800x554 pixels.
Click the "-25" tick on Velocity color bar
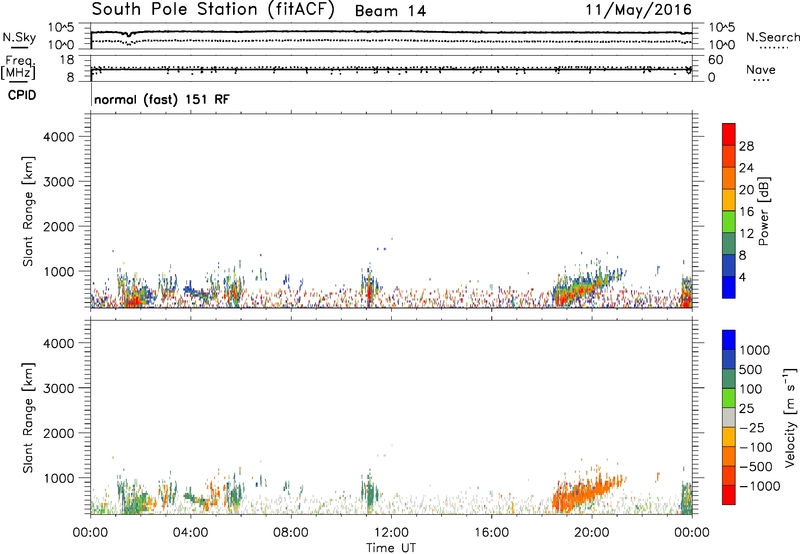click(751, 427)
